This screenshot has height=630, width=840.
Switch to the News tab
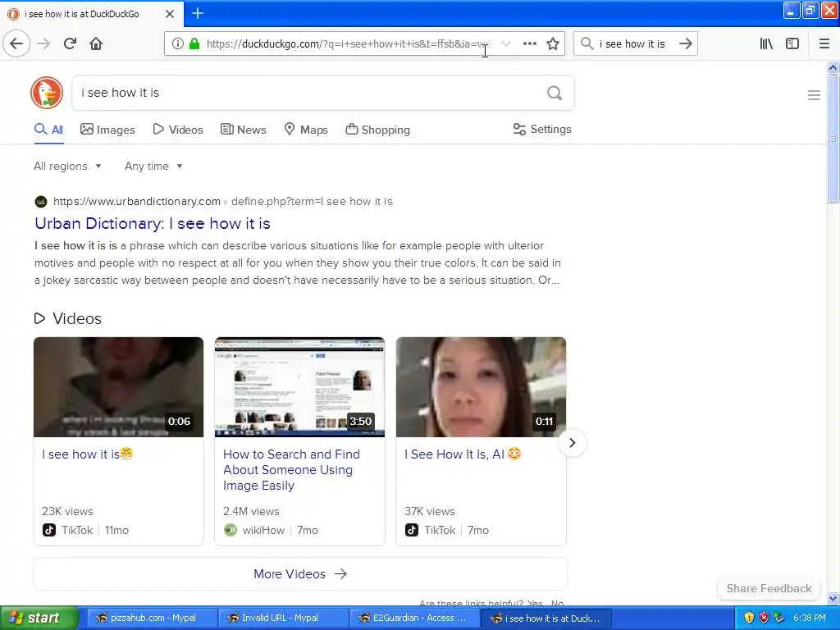(243, 130)
